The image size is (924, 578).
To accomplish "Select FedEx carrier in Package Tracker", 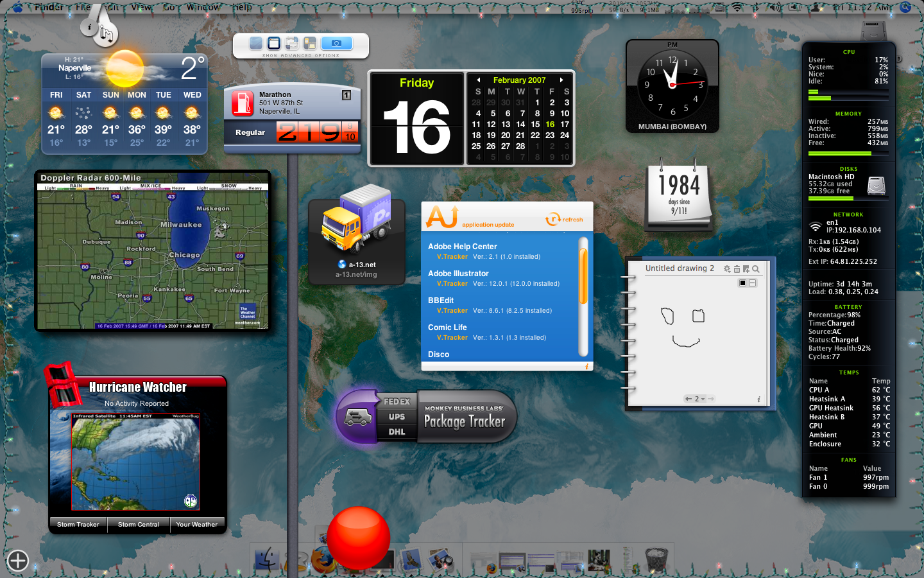I will pos(397,401).
